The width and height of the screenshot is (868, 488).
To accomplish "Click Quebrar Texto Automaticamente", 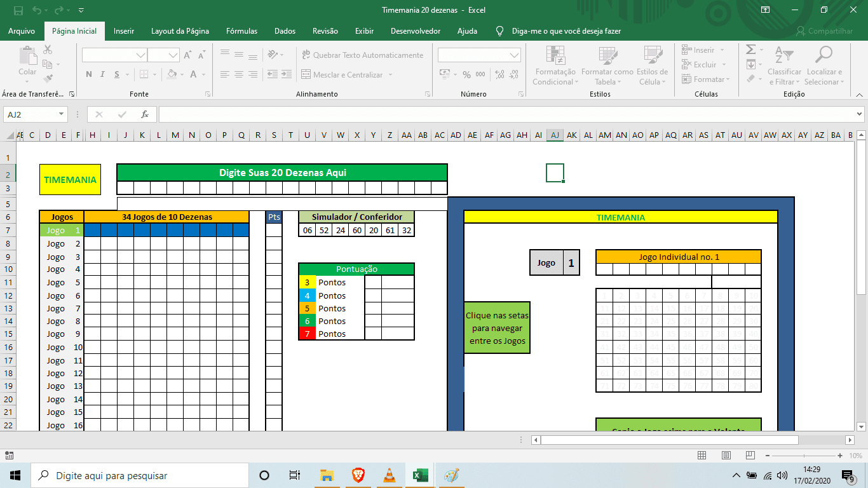I will [362, 55].
